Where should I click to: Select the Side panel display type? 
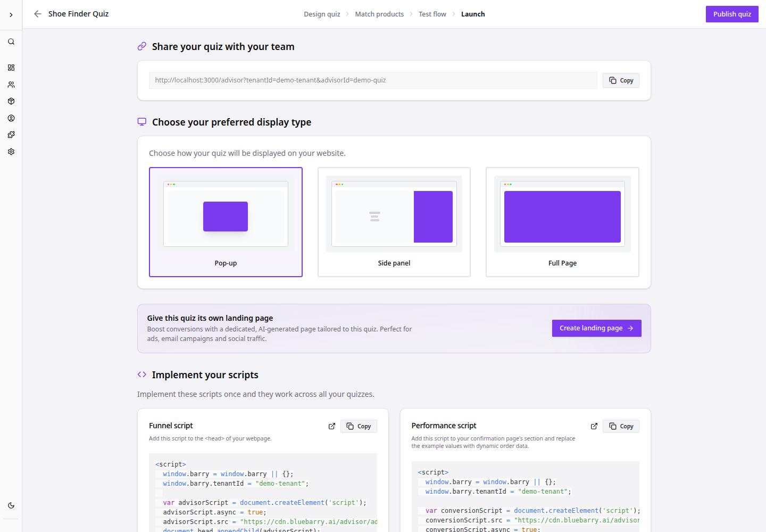[x=394, y=222]
